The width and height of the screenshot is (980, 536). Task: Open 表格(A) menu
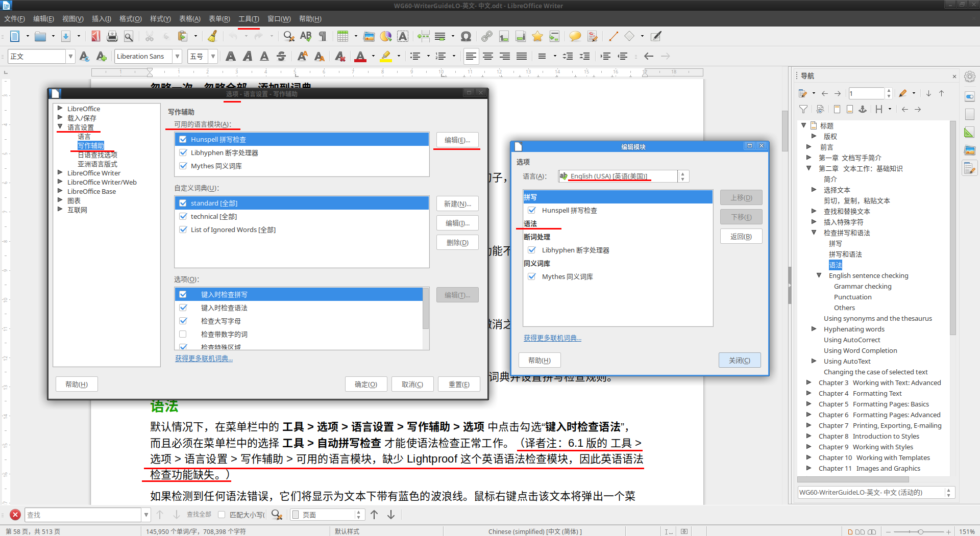pos(190,19)
